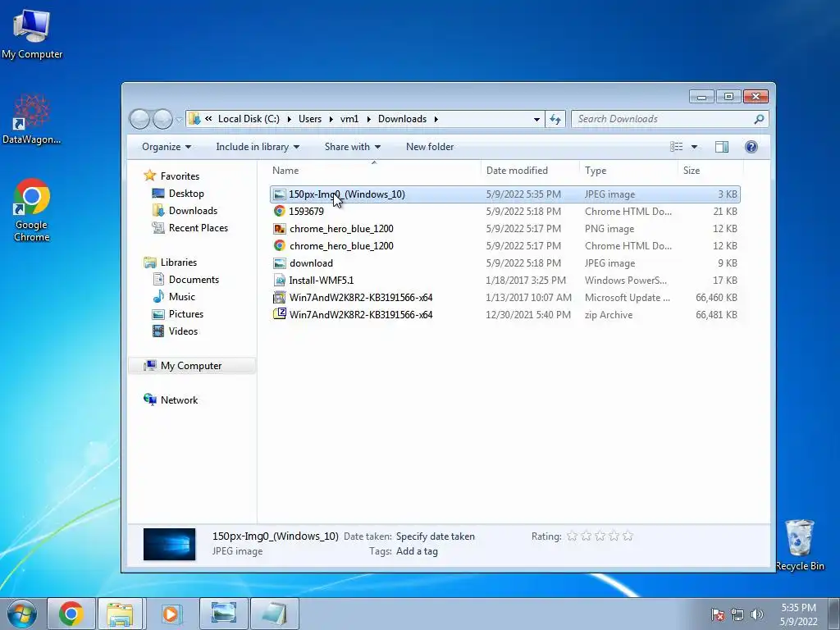The image size is (840, 630).
Task: Click Add a tag field
Action: [417, 551]
